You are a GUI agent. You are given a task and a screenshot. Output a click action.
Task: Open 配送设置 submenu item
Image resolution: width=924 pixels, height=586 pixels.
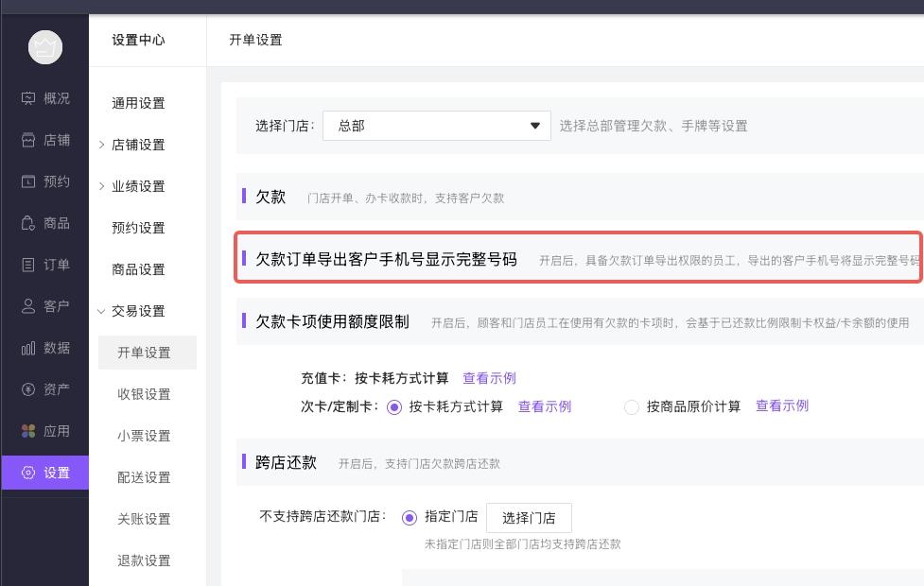144,477
